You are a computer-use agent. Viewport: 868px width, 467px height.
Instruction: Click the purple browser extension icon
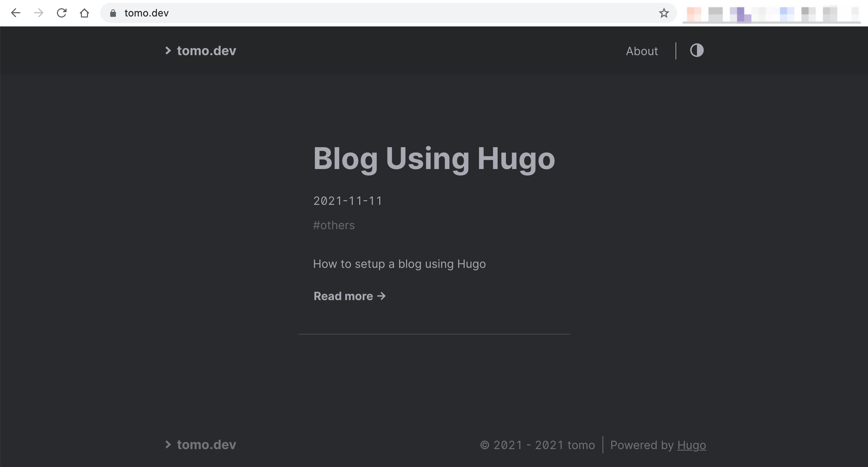pyautogui.click(x=740, y=14)
